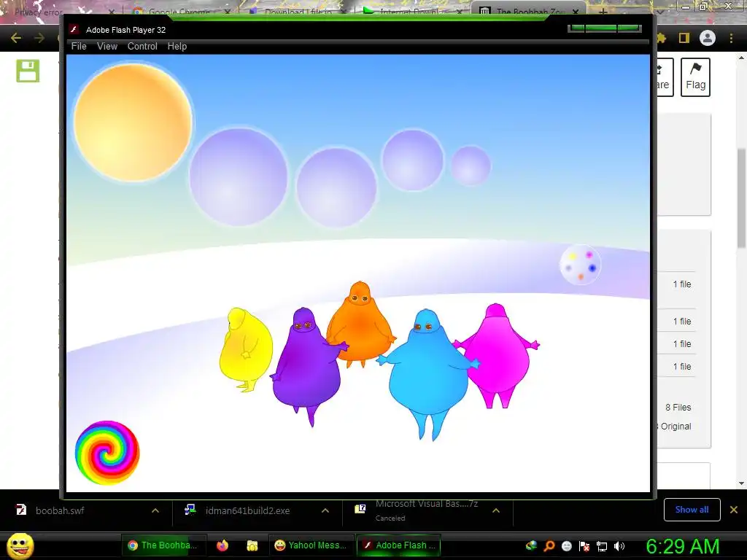Screen dimensions: 747x560
Task: Click the Adobe Flash taskbar button
Action: click(399, 545)
